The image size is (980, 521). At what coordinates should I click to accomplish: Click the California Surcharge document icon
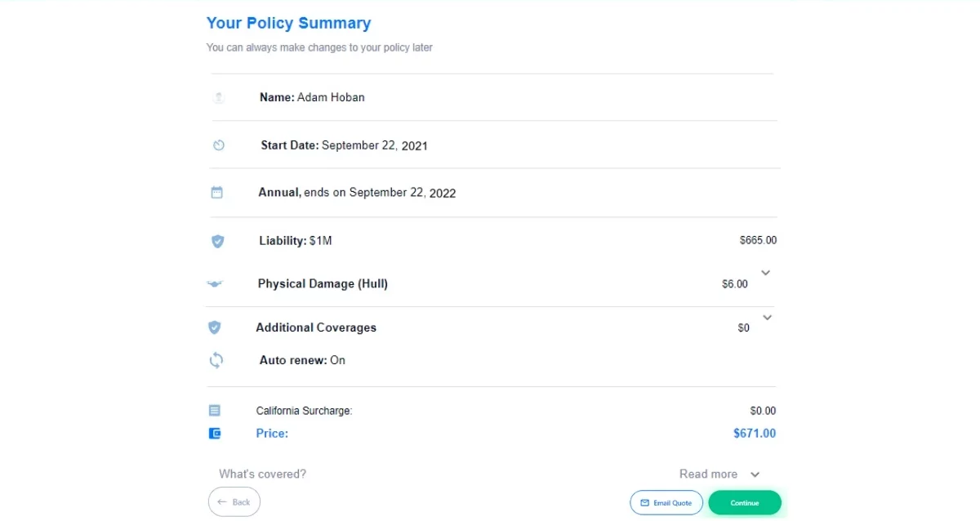coord(214,411)
